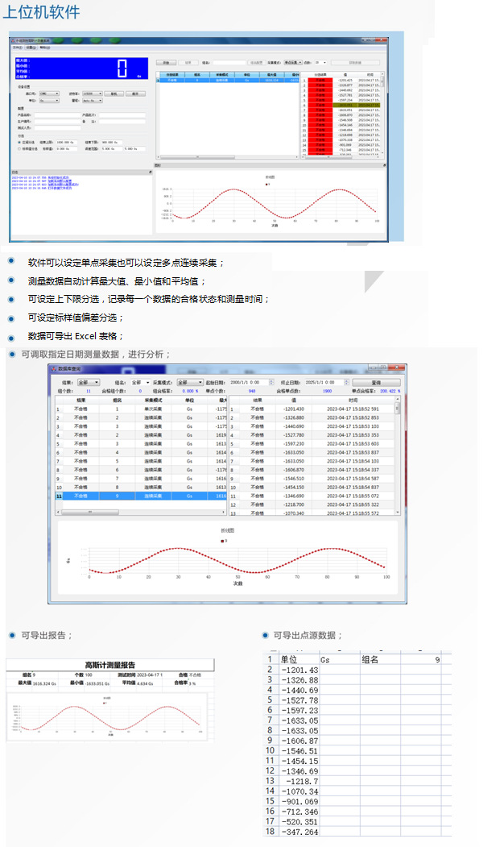Screen dimensions: 504x847
Task: Click value -1201.430 in the query results
Action: [294, 409]
